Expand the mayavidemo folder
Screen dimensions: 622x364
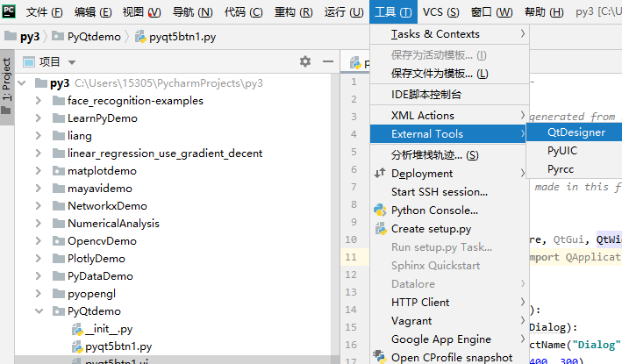pos(38,188)
